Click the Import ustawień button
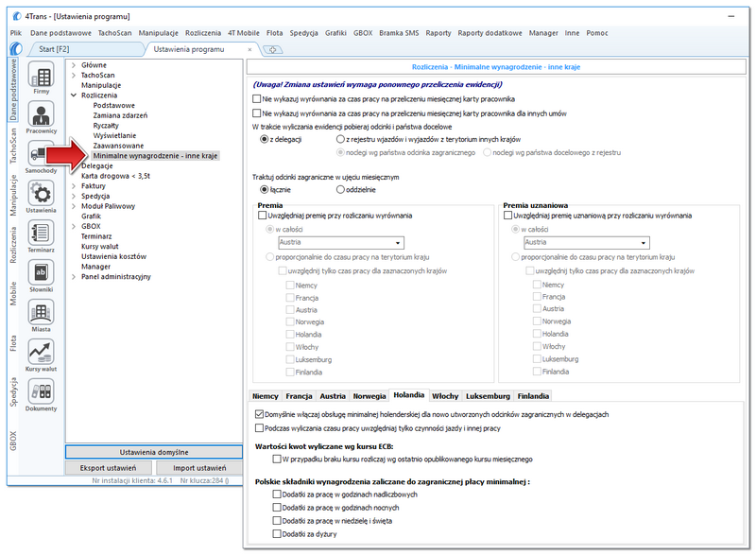 pos(199,468)
